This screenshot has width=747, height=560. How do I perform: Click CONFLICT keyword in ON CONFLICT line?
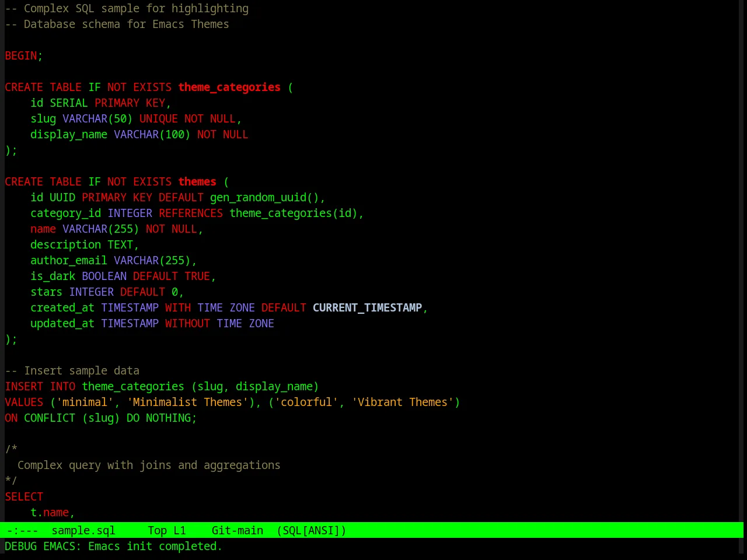click(x=50, y=418)
